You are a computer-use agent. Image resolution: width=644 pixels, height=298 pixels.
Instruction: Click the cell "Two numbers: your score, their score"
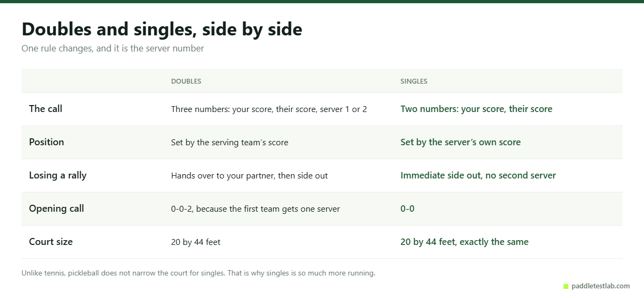pyautogui.click(x=476, y=109)
